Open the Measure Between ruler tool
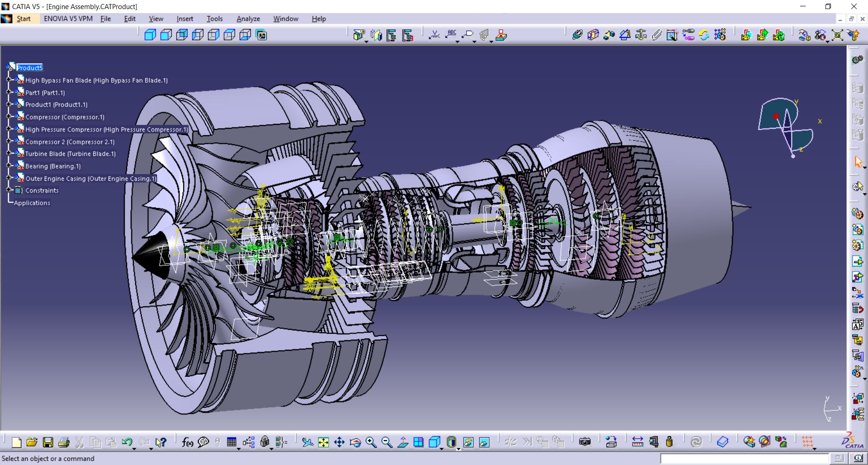This screenshot has width=868, height=465. click(x=637, y=442)
